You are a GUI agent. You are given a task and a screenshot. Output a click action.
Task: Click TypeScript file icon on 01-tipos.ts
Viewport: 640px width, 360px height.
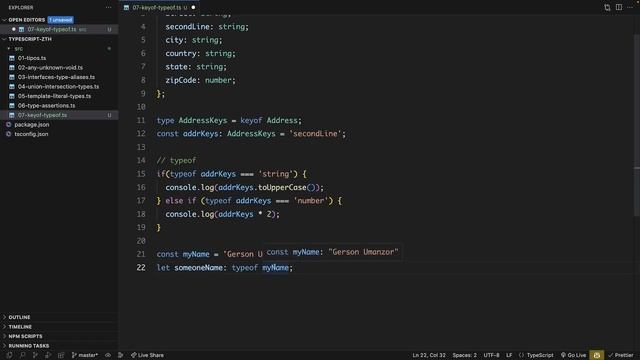(12, 58)
